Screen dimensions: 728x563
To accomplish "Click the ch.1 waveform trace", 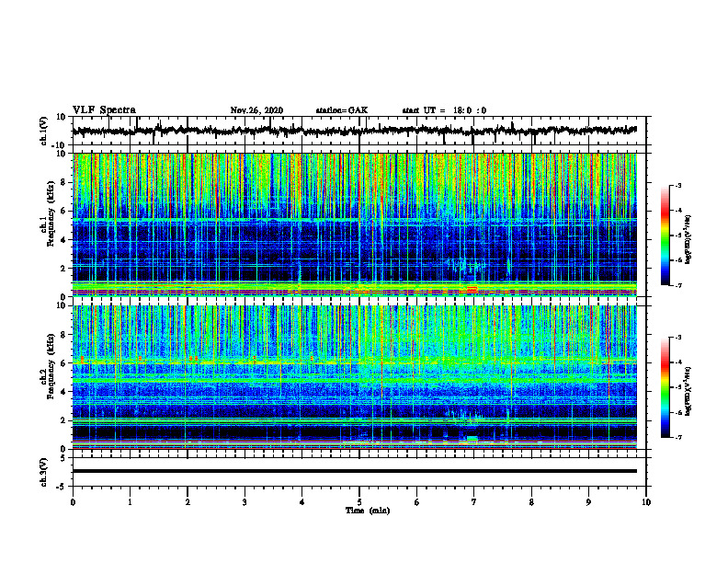I will (x=354, y=131).
